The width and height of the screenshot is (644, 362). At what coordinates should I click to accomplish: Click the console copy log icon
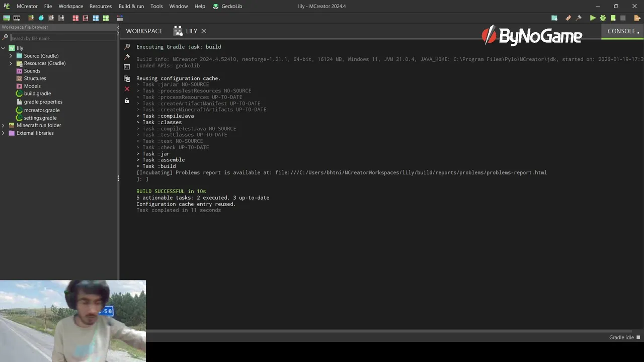[x=127, y=79]
